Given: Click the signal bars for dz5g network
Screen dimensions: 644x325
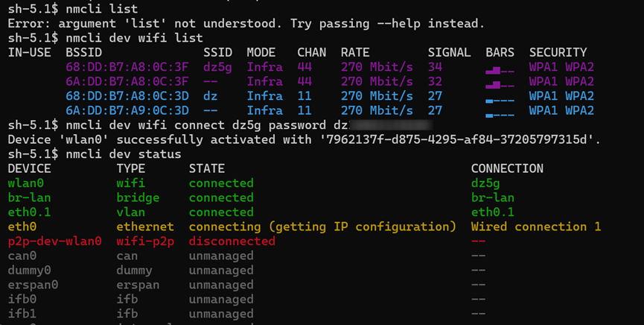Looking at the screenshot, I should click(x=500, y=70).
